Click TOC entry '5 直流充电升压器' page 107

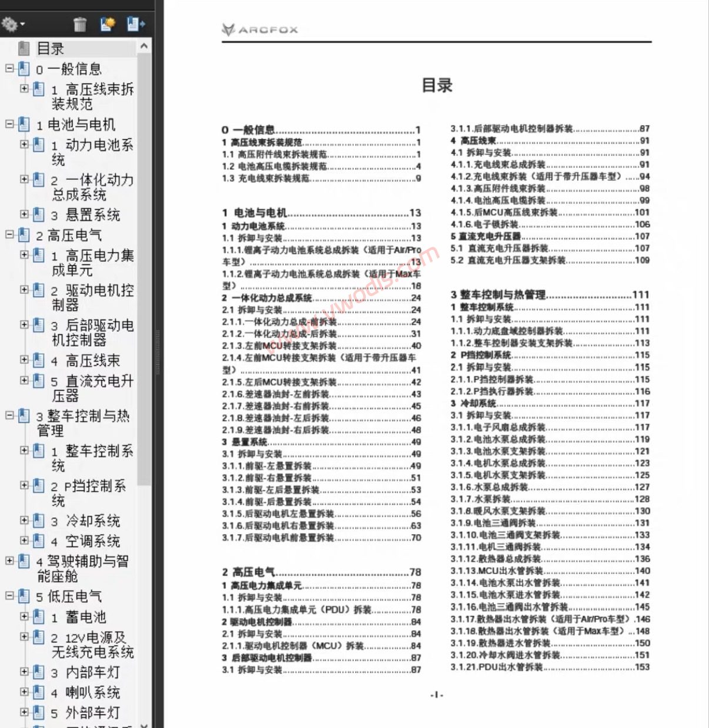coord(550,236)
